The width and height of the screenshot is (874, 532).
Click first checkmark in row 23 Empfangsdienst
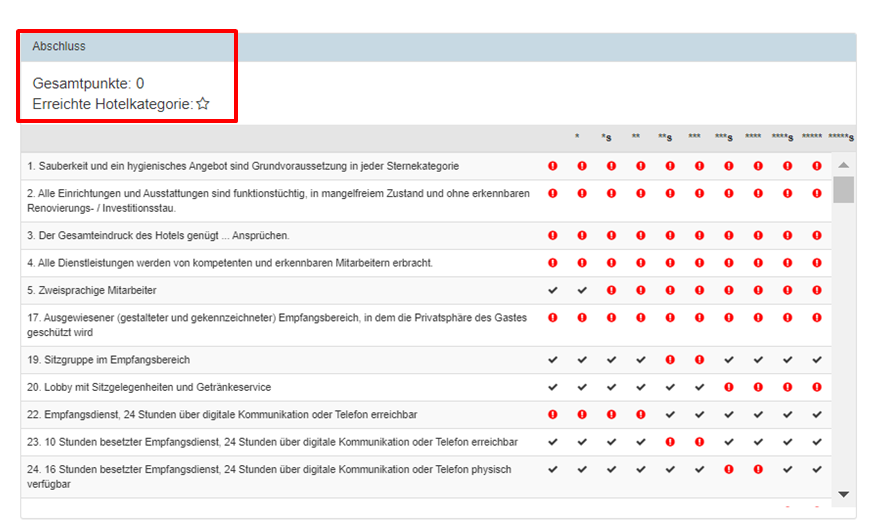[552, 441]
